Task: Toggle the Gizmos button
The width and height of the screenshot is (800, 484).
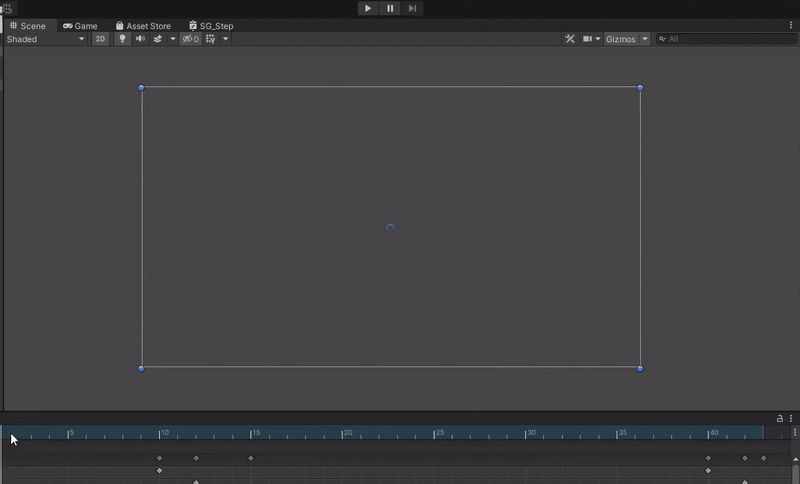Action: click(621, 39)
